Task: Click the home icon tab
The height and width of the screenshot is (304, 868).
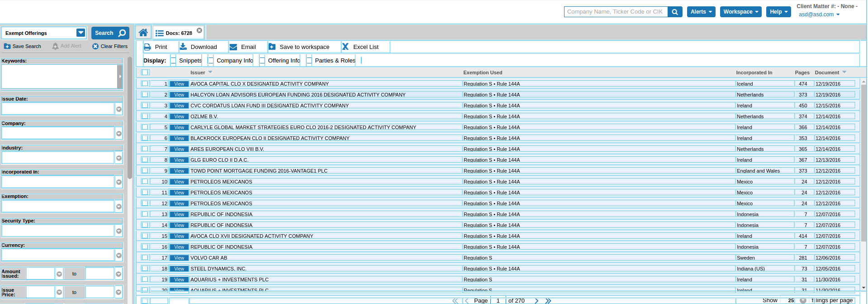Action: 143,33
